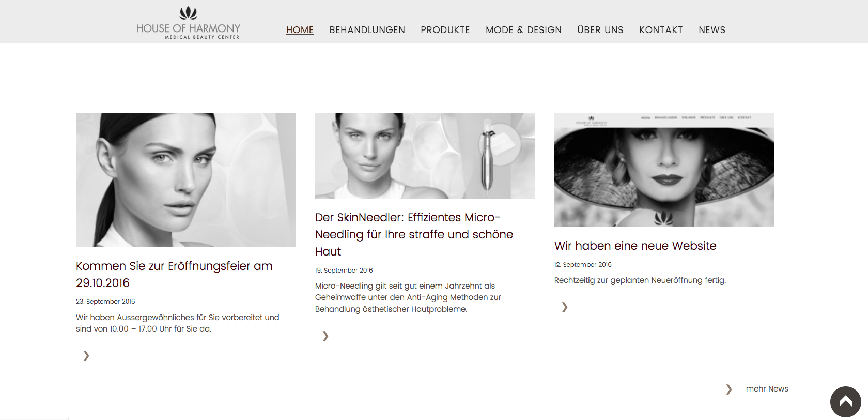Screen dimensions: 868x420
Task: Click the scroll-to-top arrow button
Action: click(x=845, y=401)
